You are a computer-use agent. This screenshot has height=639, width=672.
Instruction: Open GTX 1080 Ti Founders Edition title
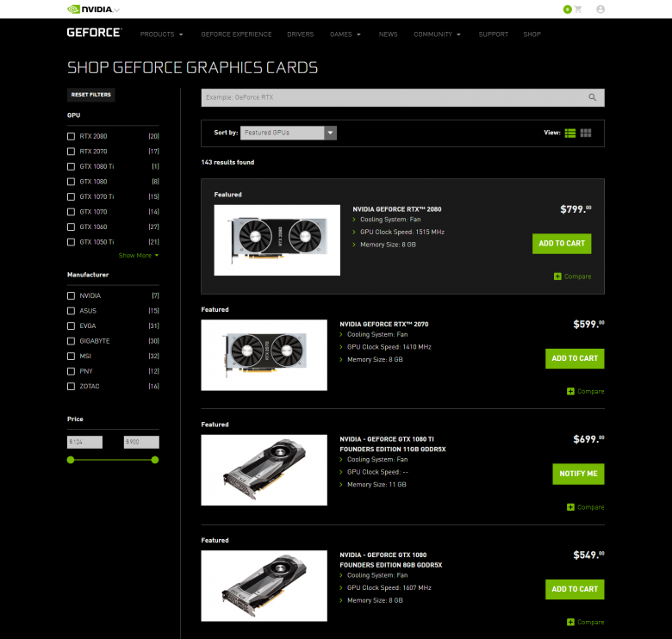pyautogui.click(x=393, y=444)
